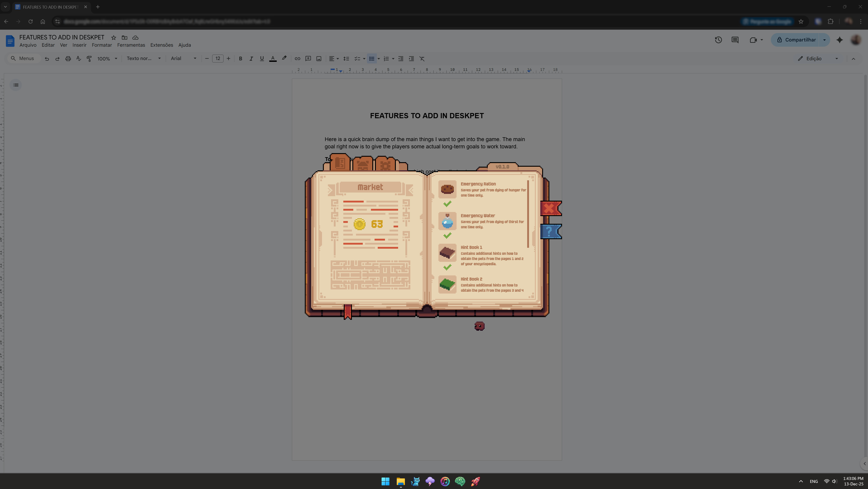
Task: Apply italic formatting
Action: [251, 58]
